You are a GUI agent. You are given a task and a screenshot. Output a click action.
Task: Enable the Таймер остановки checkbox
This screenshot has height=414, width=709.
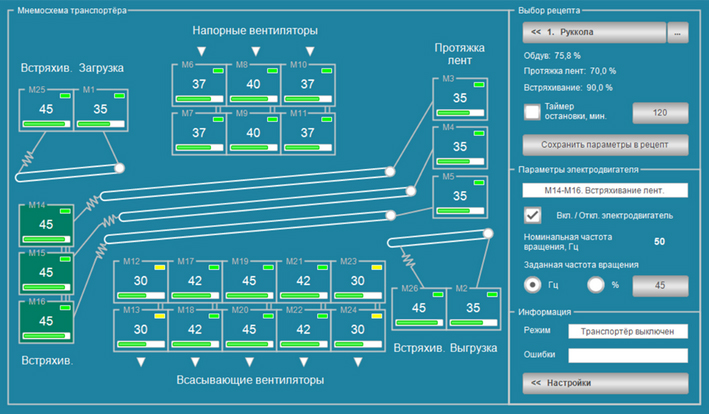point(533,112)
